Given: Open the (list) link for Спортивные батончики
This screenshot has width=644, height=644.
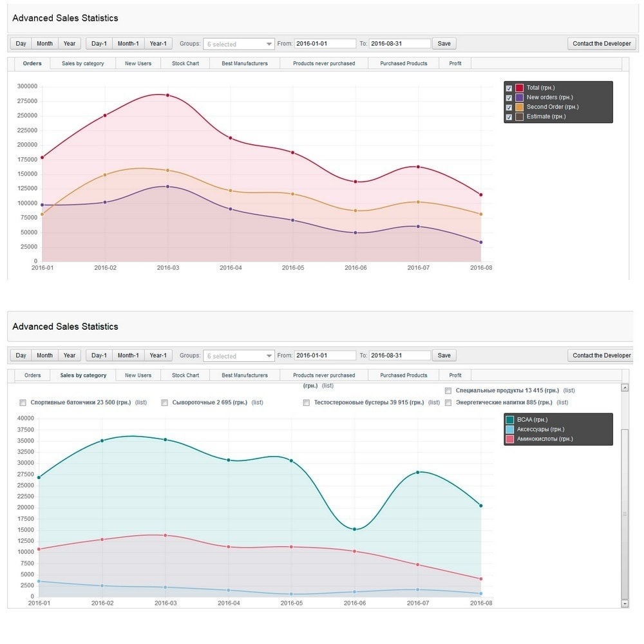Looking at the screenshot, I should coord(141,402).
